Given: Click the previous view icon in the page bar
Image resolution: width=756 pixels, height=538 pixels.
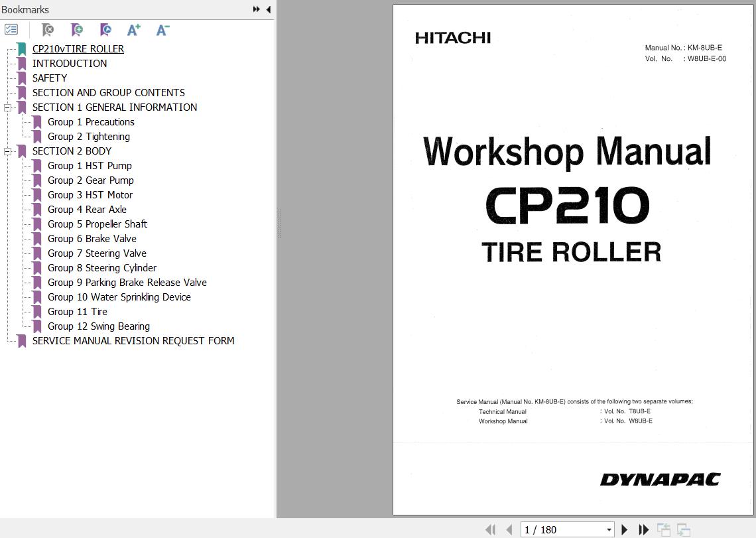Looking at the screenshot, I should [663, 530].
